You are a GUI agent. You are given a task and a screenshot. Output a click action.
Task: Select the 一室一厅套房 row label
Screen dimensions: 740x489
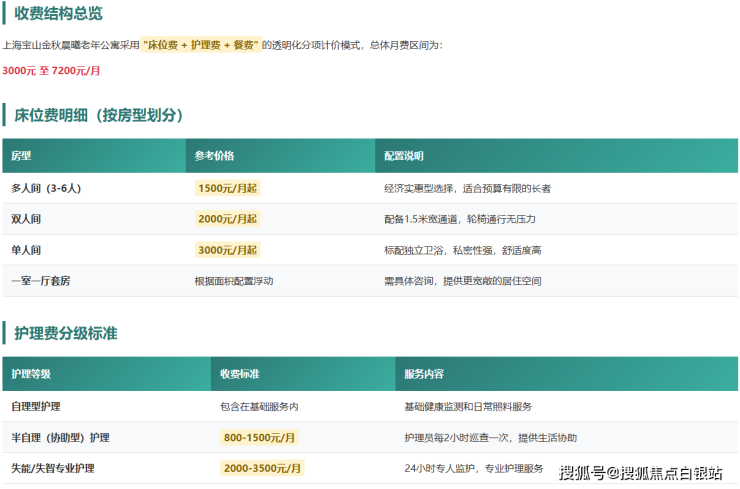point(41,281)
